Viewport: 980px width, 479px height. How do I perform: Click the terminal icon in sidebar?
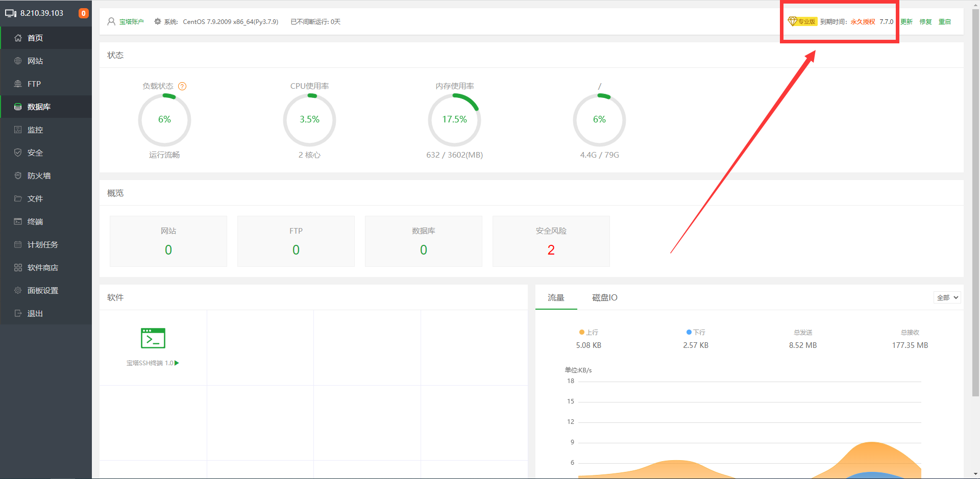point(18,222)
